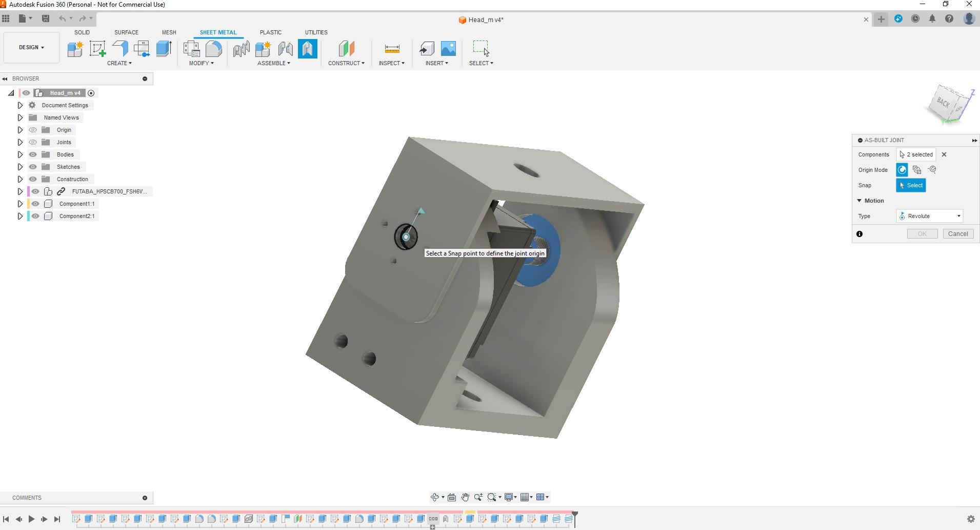Click the timeline end marker
980x530 pixels.
click(x=575, y=518)
